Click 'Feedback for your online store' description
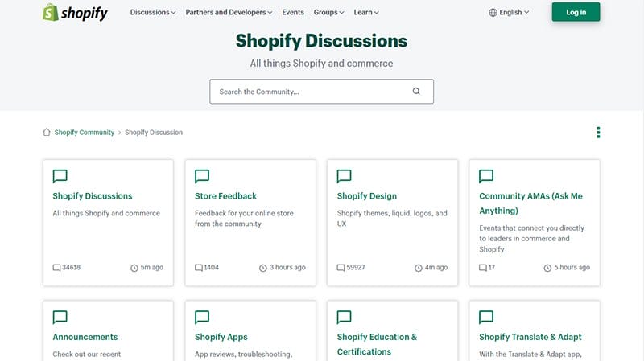The height and width of the screenshot is (361, 644). coord(244,218)
